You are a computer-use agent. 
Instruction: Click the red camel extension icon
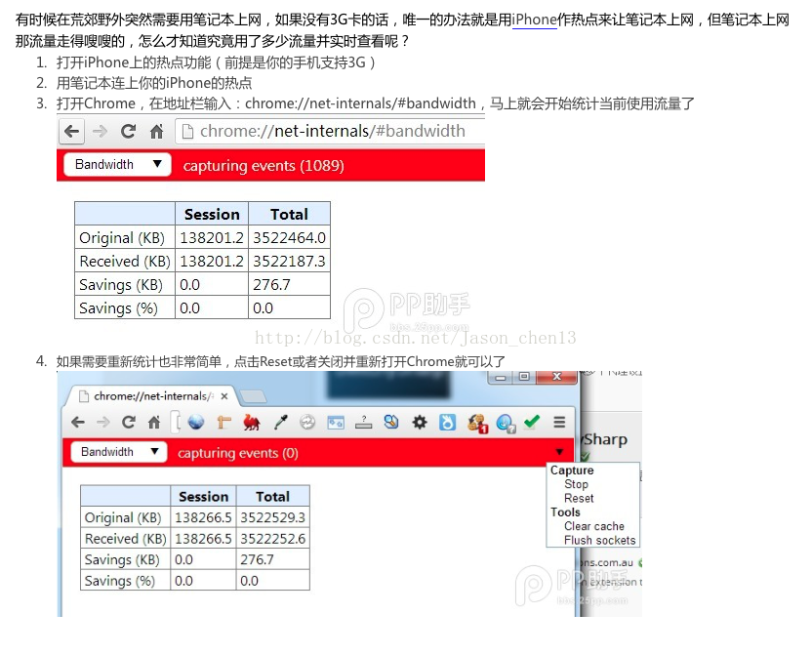252,423
